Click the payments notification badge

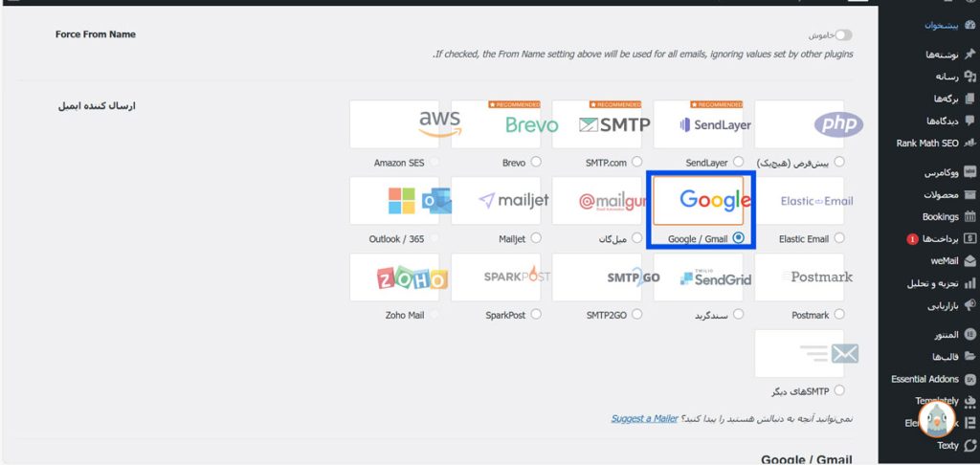click(912, 239)
